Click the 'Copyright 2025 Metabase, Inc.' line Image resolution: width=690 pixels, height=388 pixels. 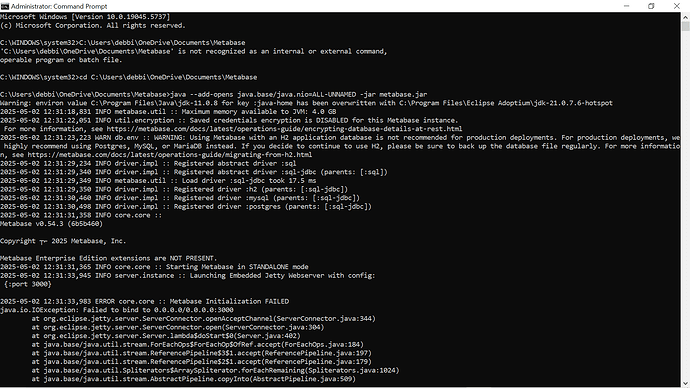pyautogui.click(x=63, y=241)
